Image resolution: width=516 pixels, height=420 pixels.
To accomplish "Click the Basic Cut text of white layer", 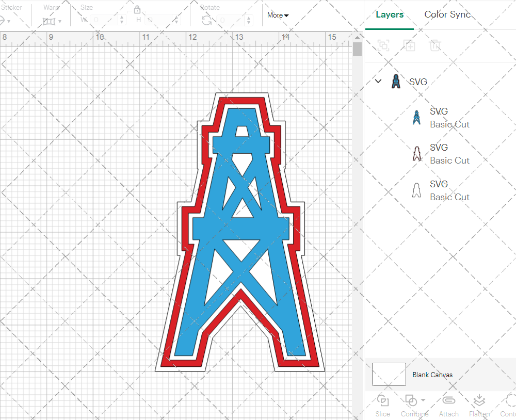I will point(449,197).
